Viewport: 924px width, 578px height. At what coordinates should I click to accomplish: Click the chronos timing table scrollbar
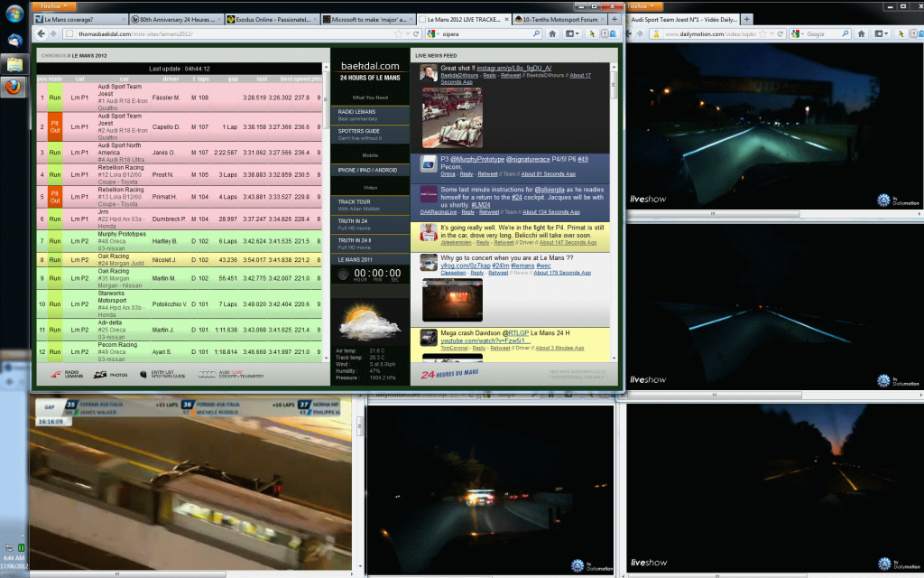[326, 212]
